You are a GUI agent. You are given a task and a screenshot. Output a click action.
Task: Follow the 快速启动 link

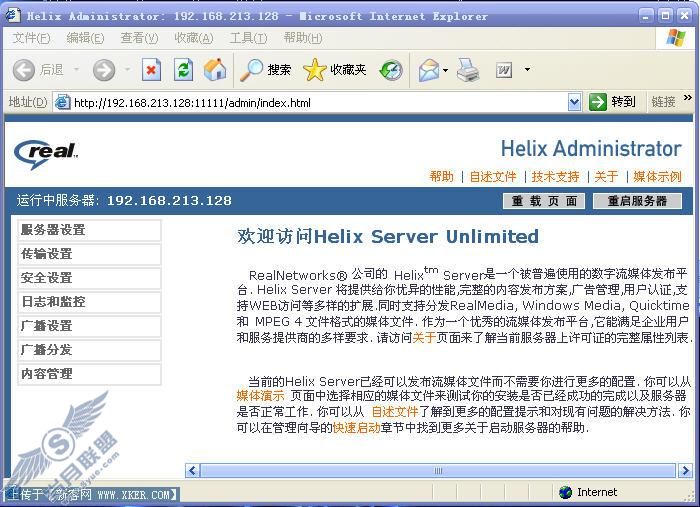(356, 428)
